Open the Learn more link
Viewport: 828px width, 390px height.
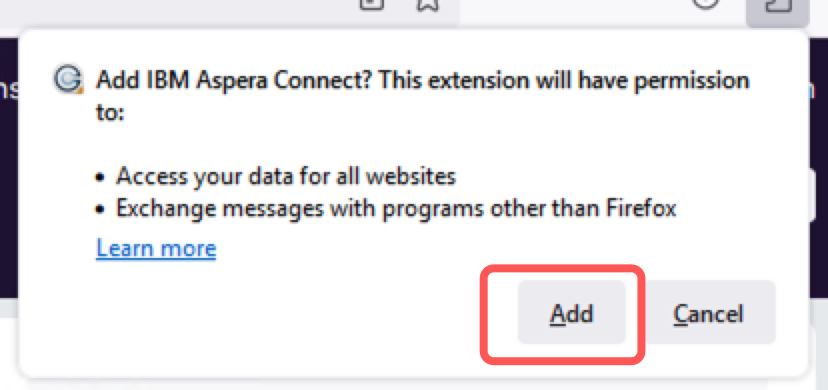click(x=156, y=248)
